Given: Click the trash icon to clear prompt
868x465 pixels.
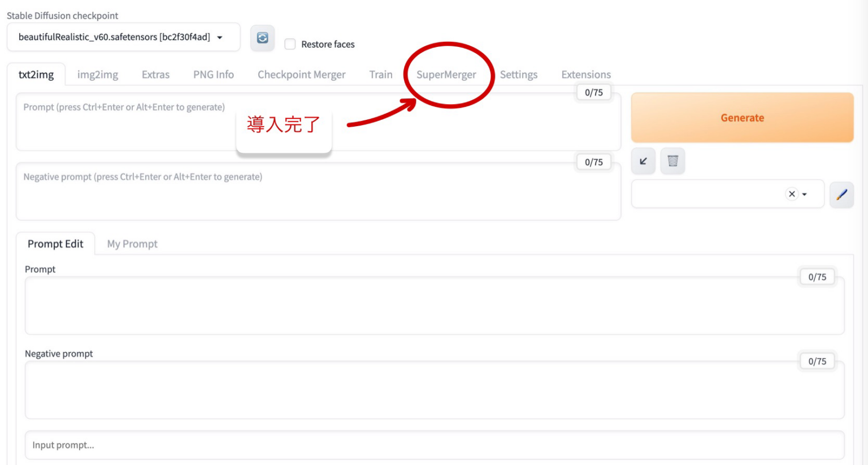Looking at the screenshot, I should 672,161.
